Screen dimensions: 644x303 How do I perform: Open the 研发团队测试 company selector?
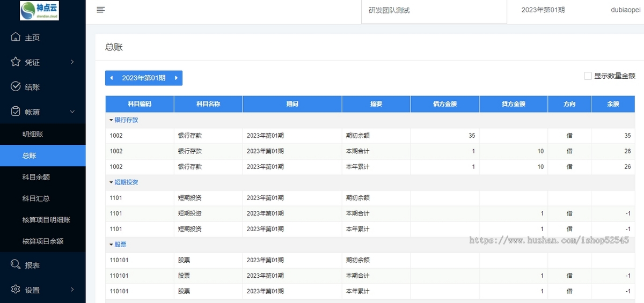(x=434, y=10)
